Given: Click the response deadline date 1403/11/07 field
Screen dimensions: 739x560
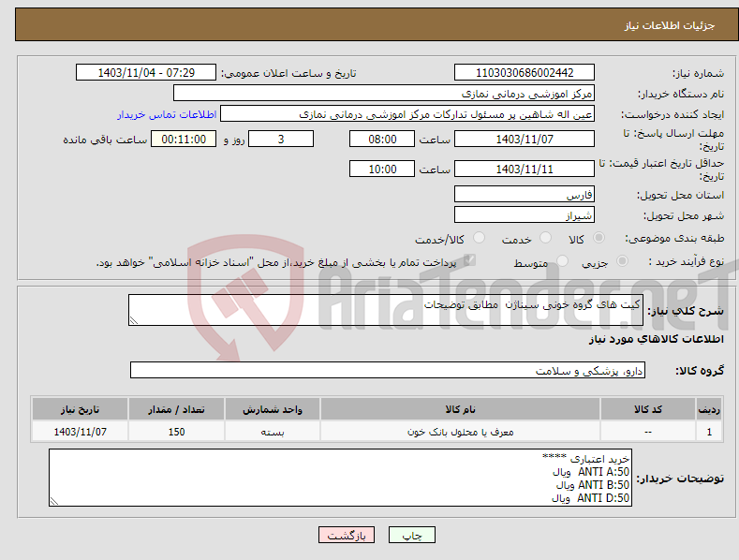Looking at the screenshot, I should click(x=525, y=139).
